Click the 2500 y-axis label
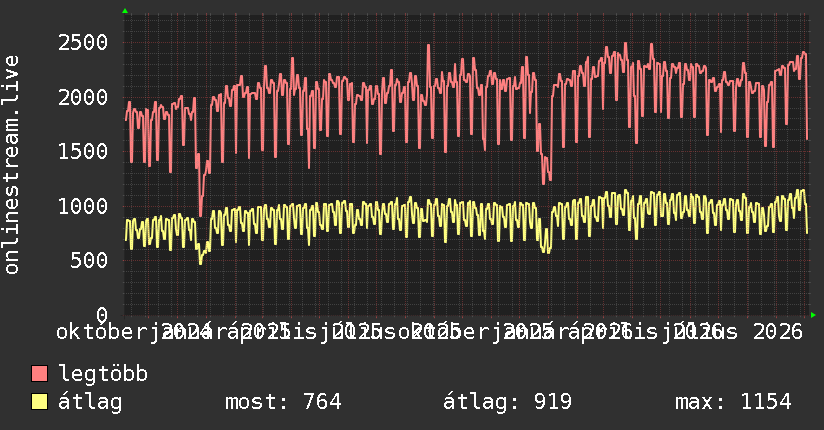 (83, 43)
